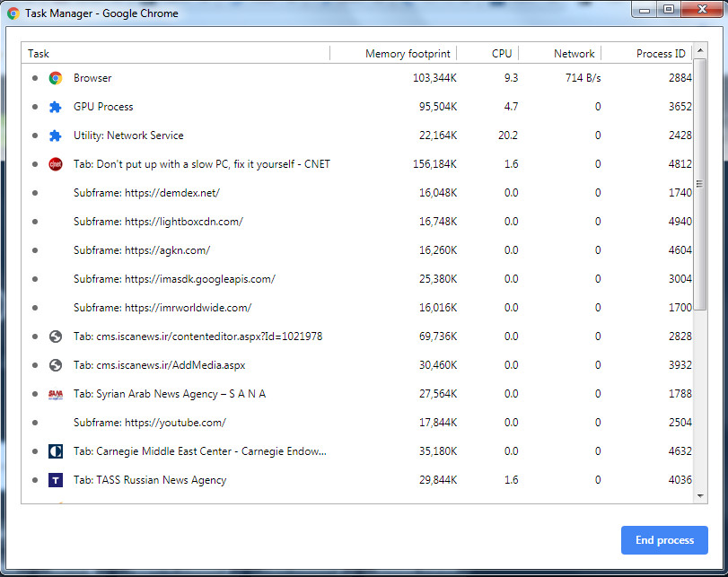Select the cms.iscanews.ir/AddMedia.aspx tab row
Viewport: 728px width, 577px height.
pyautogui.click(x=357, y=365)
